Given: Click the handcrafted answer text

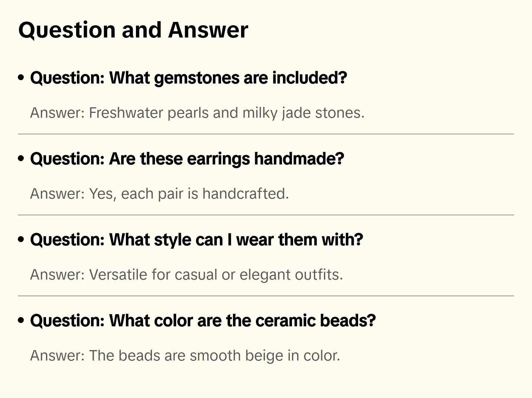Looking at the screenshot, I should (159, 194).
